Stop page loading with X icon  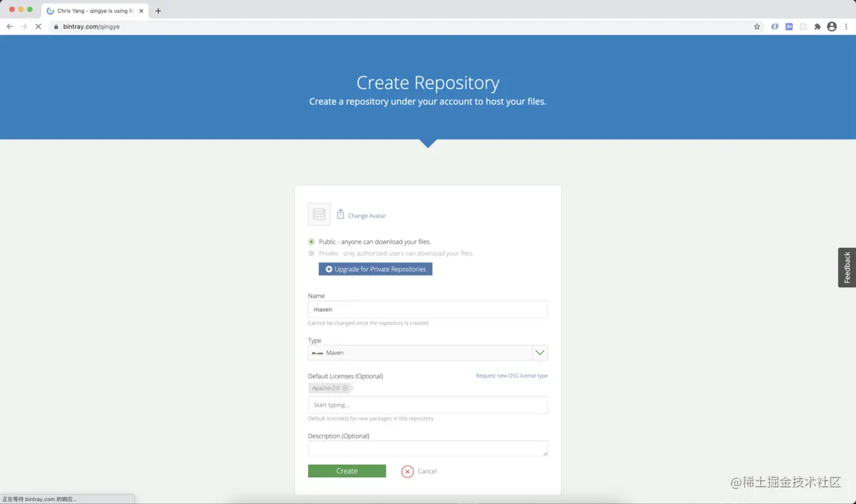38,26
